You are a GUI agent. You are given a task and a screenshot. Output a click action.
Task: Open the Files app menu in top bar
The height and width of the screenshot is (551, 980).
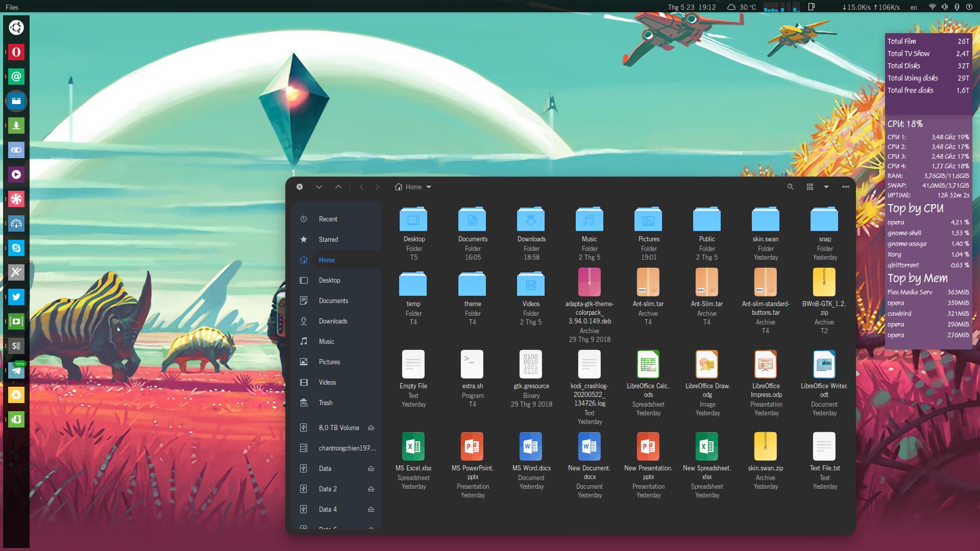pos(12,7)
